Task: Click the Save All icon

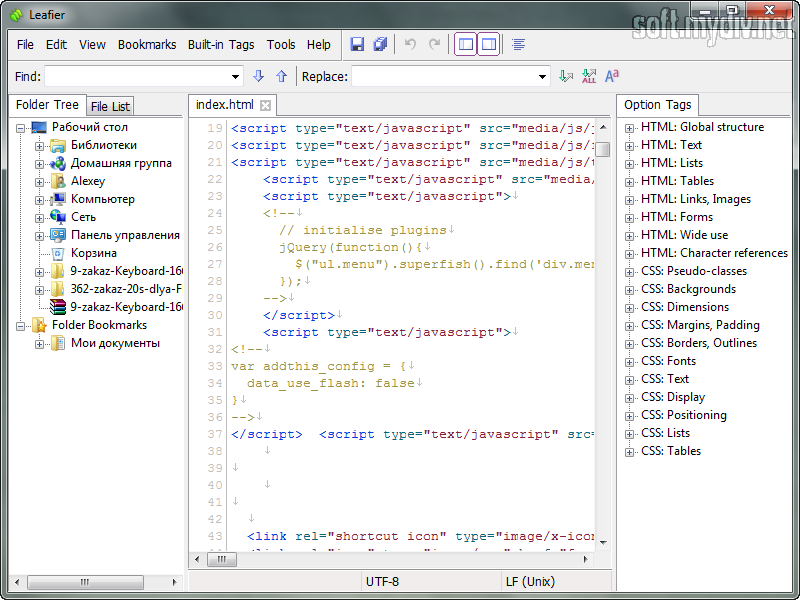Action: 380,44
